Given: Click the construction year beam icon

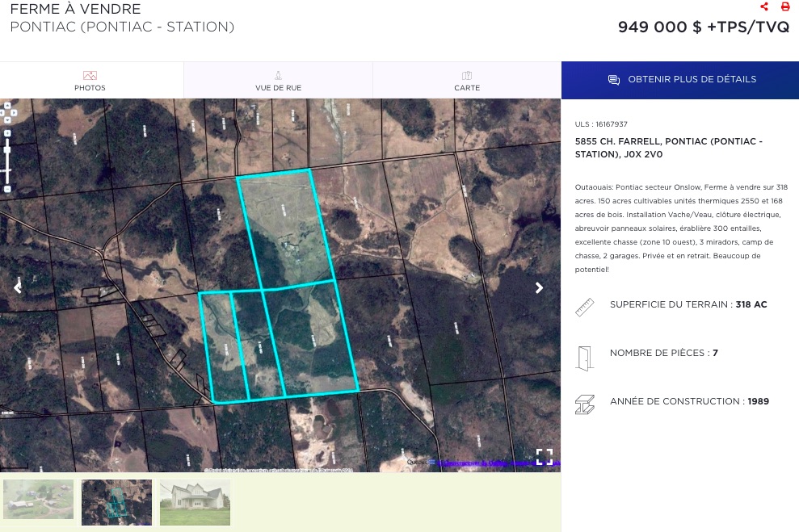Looking at the screenshot, I should coord(584,404).
